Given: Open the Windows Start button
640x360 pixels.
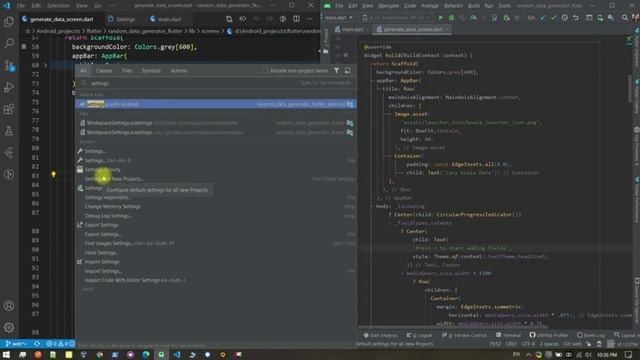Looking at the screenshot, I should pyautogui.click(x=6, y=355).
